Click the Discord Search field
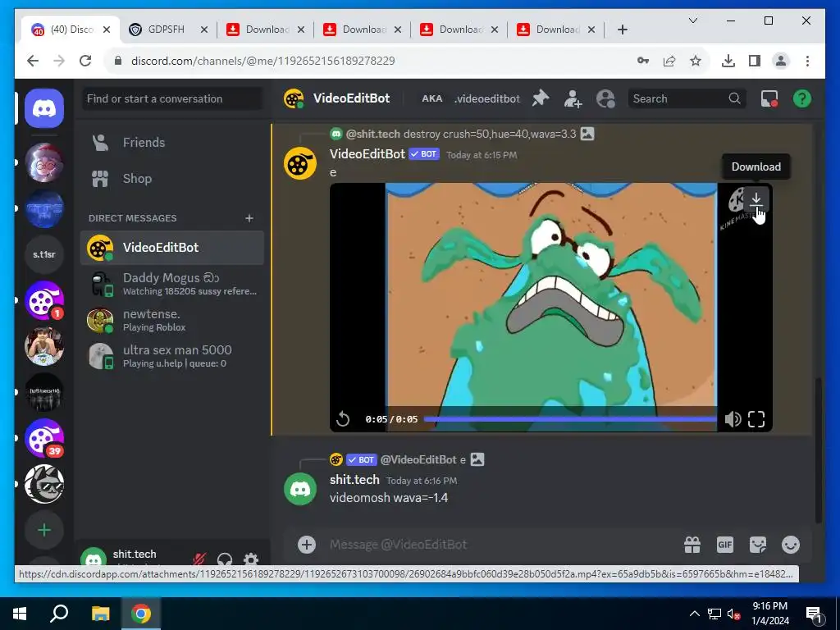This screenshot has height=630, width=840. [x=687, y=98]
